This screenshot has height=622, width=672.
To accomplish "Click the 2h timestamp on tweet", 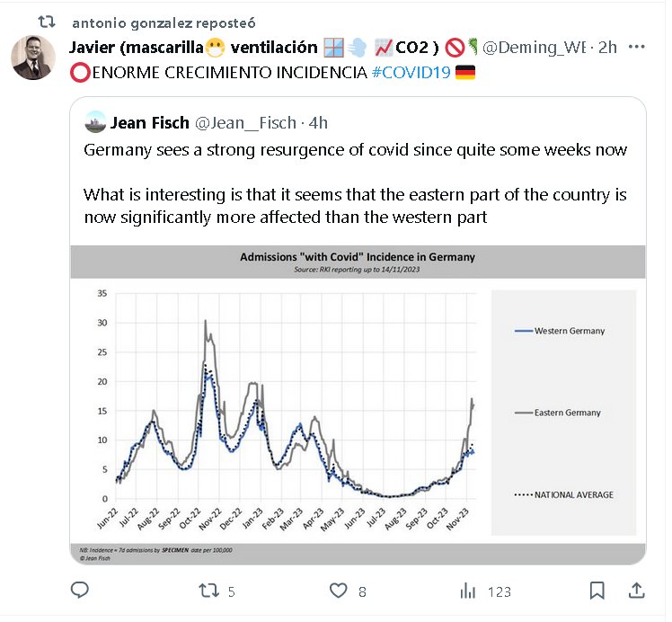I will pos(607,48).
